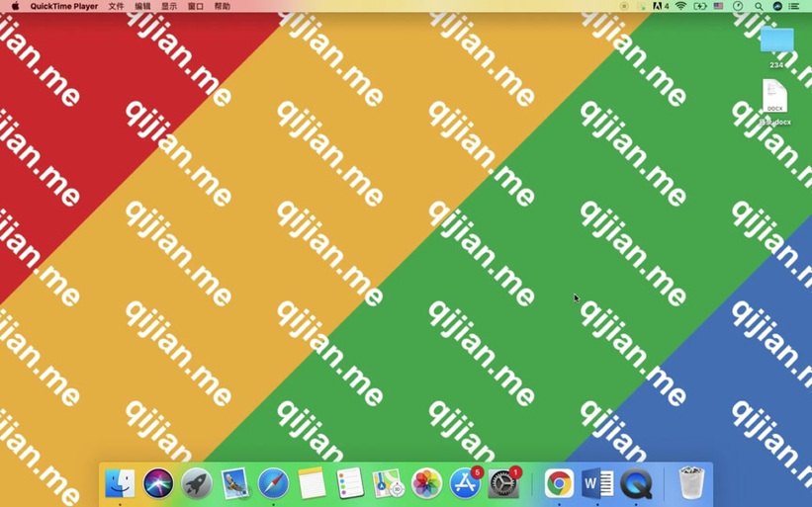
Task: Open Notes from the Dock
Action: (x=312, y=483)
